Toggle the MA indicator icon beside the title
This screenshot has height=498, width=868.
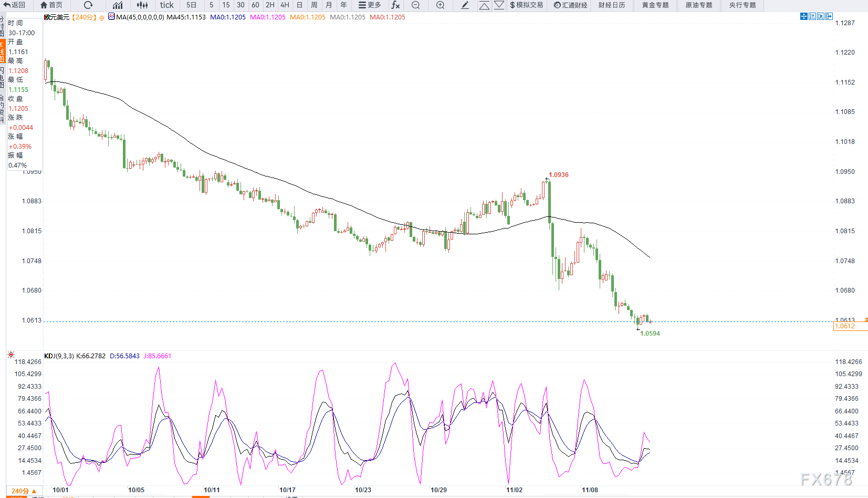pos(111,17)
